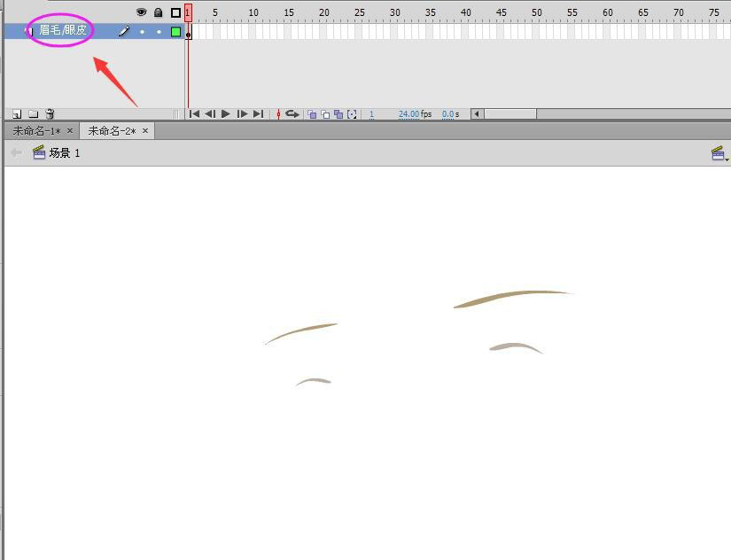The image size is (731, 560).
Task: Open Modify Markers options
Action: pos(352,114)
